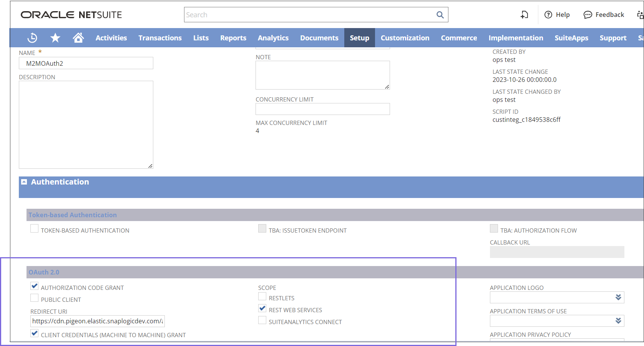Click the Oracle NetSuite logo
This screenshot has height=346, width=644.
71,15
